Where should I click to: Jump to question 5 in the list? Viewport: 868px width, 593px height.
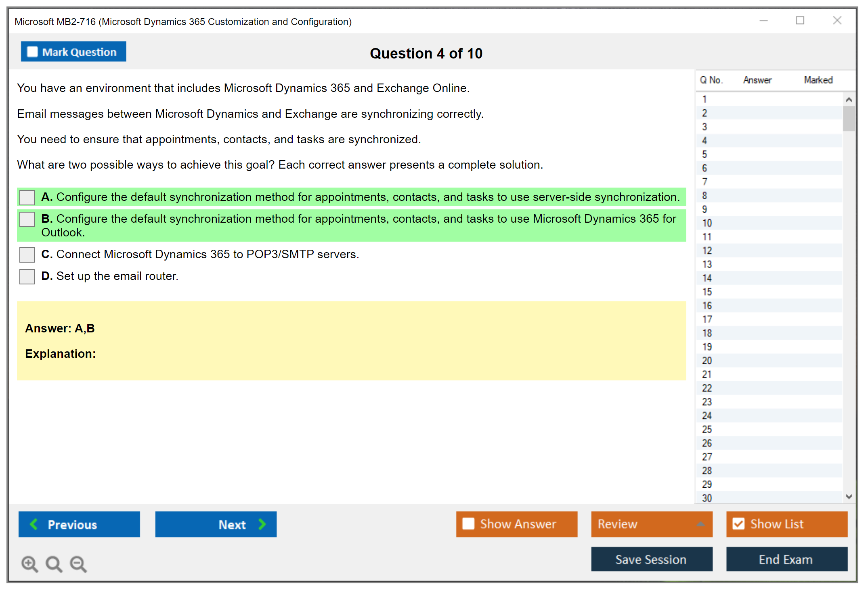coord(705,155)
